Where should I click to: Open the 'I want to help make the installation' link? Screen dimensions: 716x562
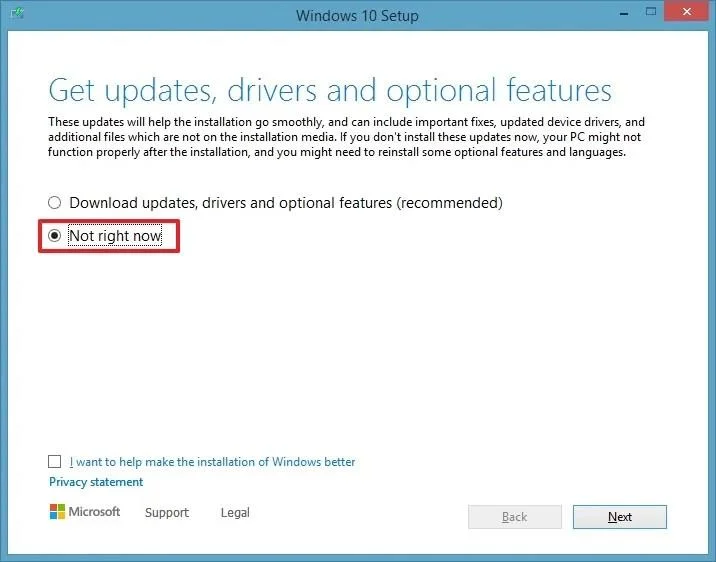[x=212, y=462]
